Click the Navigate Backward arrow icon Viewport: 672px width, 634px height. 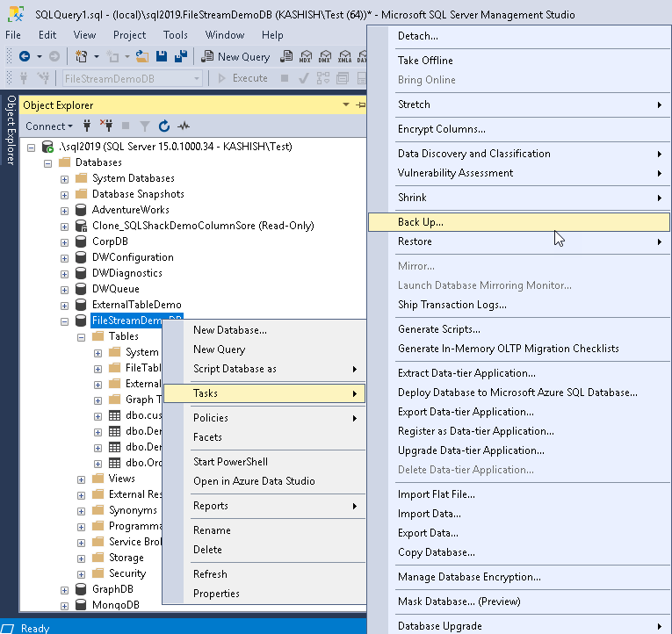pos(25,56)
